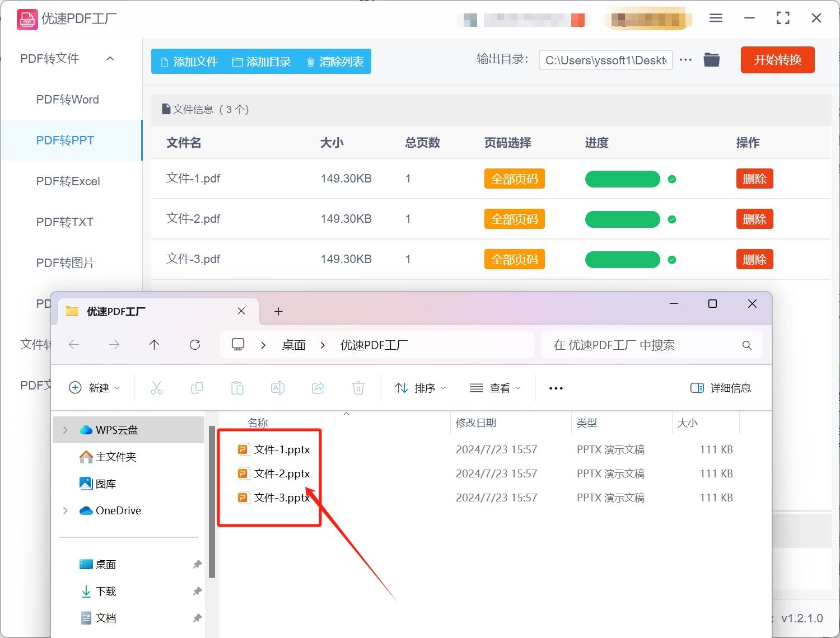
Task: Open the Explorer See more ellipsis
Action: coord(556,388)
